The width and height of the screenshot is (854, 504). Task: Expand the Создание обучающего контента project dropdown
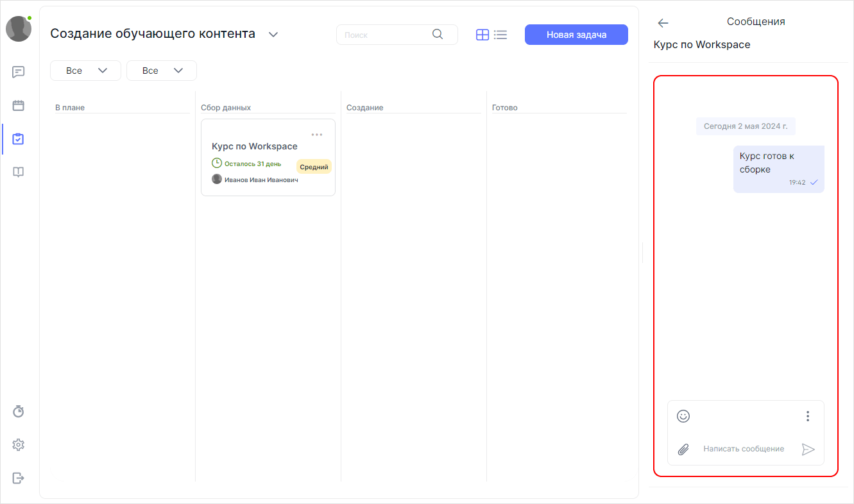(273, 34)
